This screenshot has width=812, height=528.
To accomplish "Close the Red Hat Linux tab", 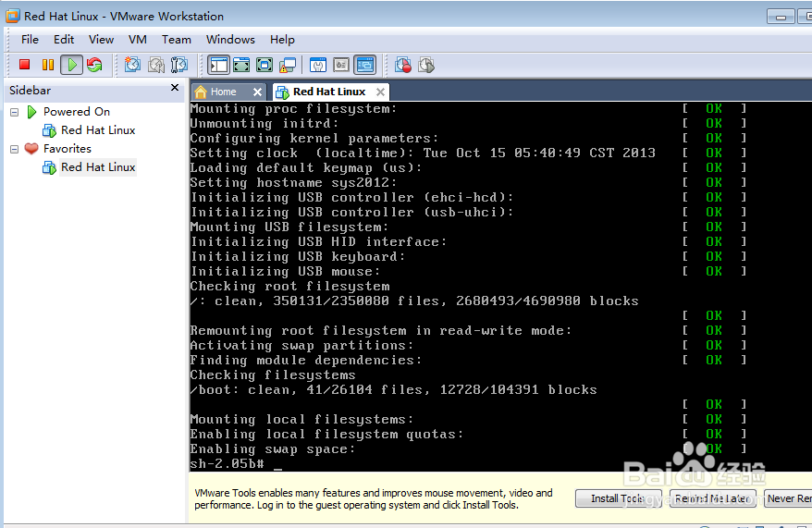I will click(x=379, y=92).
